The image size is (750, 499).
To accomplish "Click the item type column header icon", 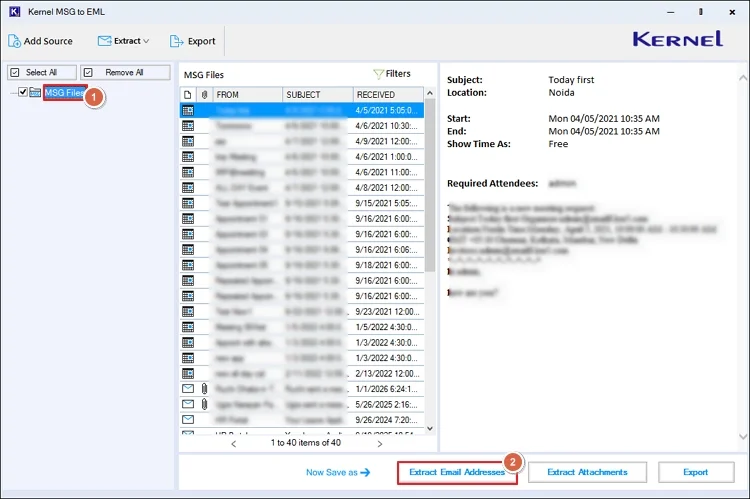I will pos(188,95).
